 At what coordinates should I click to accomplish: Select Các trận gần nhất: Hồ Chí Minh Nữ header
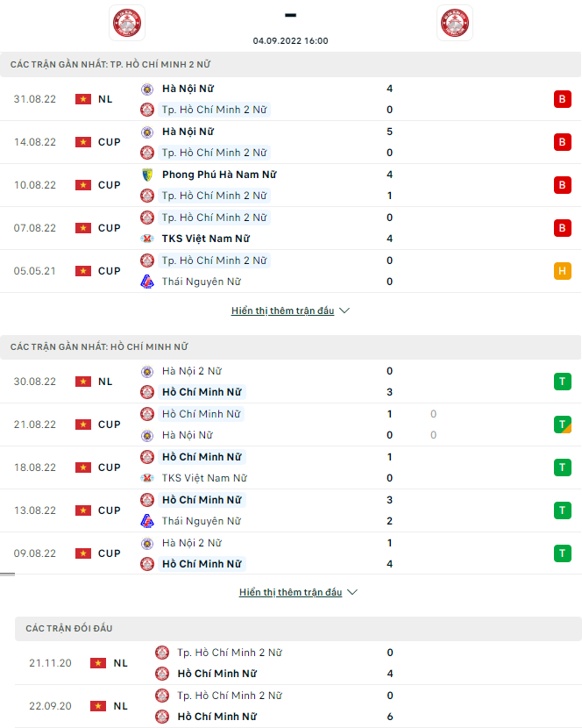[99, 346]
